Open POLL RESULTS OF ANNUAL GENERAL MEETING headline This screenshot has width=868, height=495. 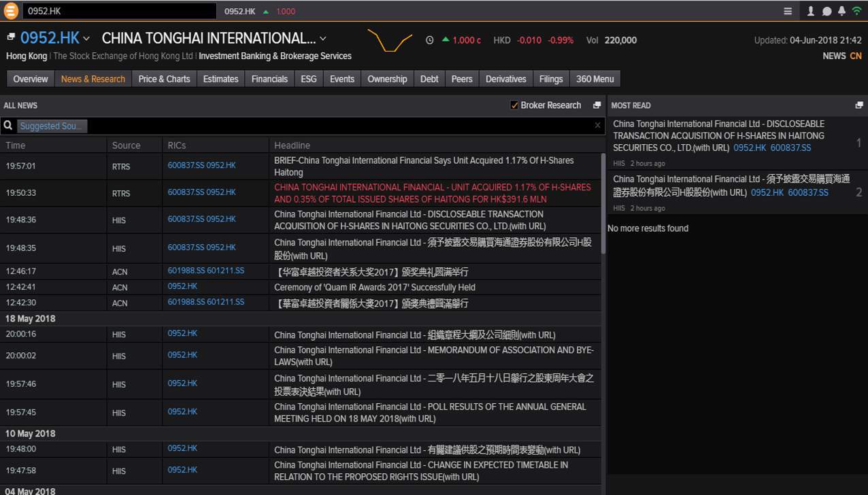pyautogui.click(x=430, y=413)
